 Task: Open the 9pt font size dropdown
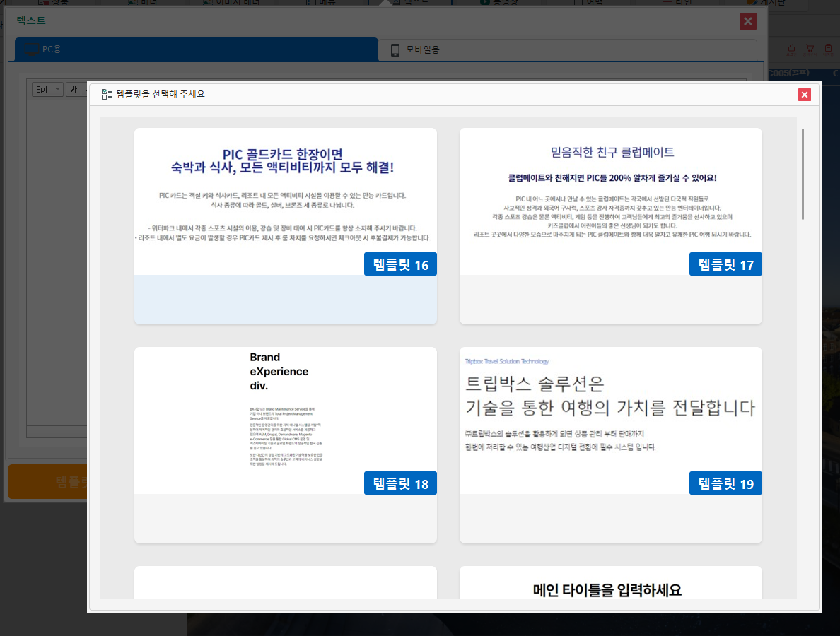click(x=47, y=90)
